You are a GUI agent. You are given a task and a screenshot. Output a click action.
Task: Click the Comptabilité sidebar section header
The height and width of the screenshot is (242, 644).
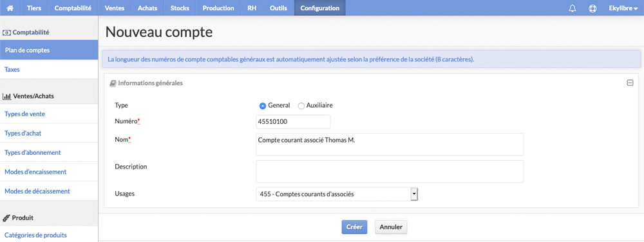(26, 32)
